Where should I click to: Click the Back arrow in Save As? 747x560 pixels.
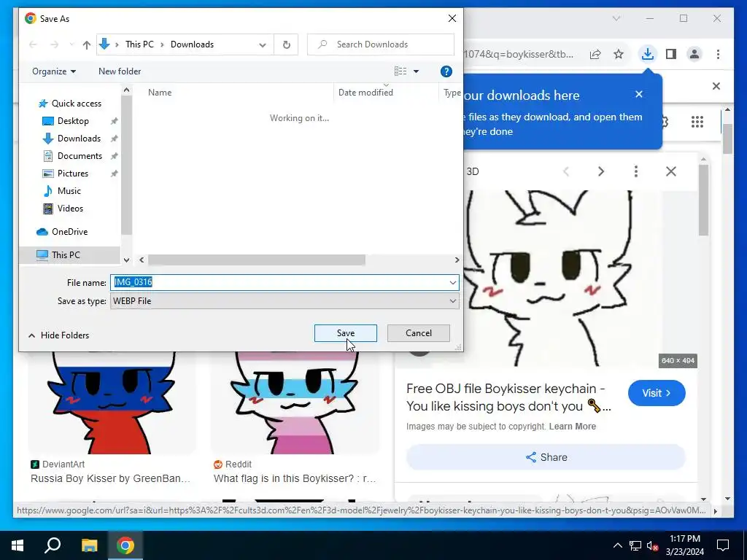pyautogui.click(x=33, y=44)
